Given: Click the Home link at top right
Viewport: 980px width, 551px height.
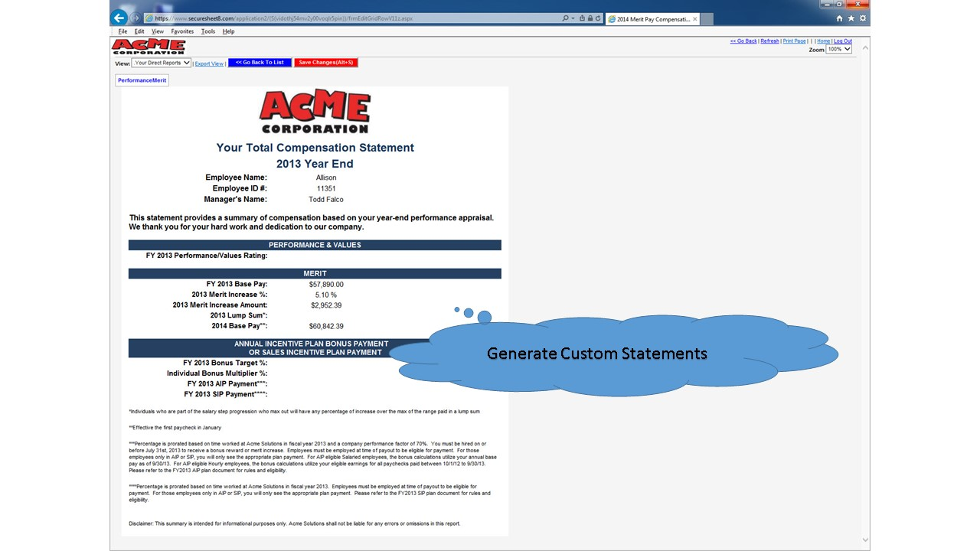Looking at the screenshot, I should 823,41.
